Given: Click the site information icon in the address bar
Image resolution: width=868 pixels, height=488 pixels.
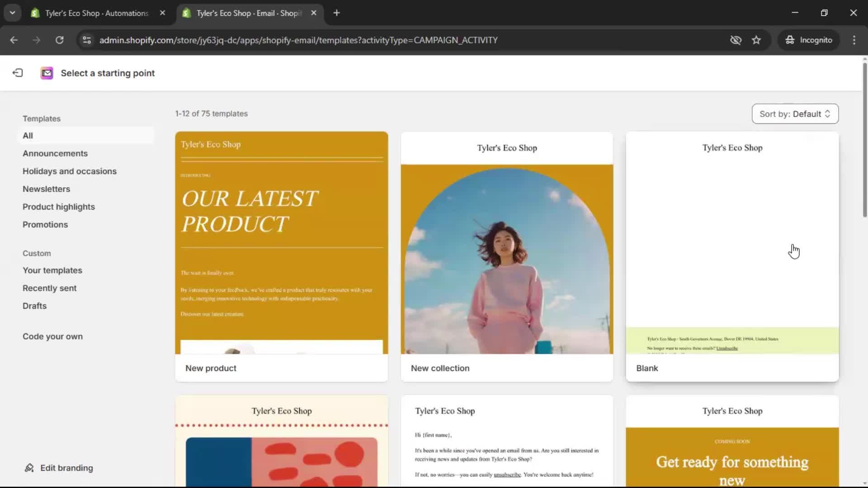Looking at the screenshot, I should click(x=86, y=40).
